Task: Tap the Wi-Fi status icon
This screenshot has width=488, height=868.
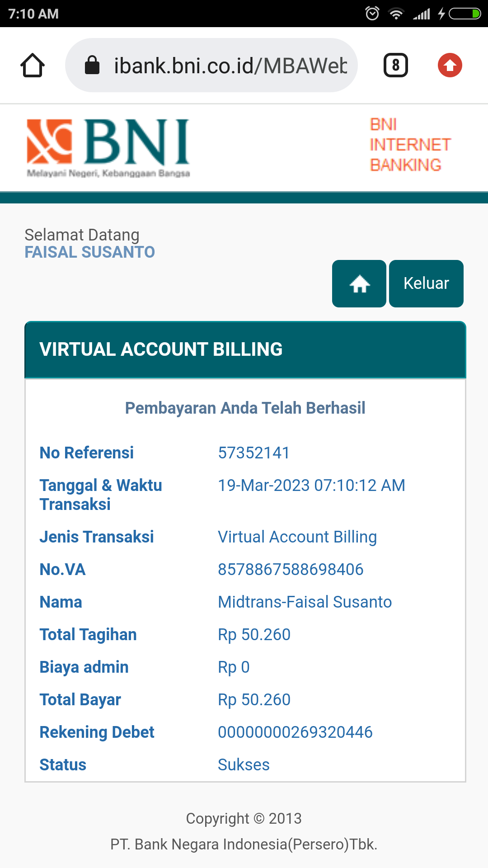Action: [x=396, y=14]
